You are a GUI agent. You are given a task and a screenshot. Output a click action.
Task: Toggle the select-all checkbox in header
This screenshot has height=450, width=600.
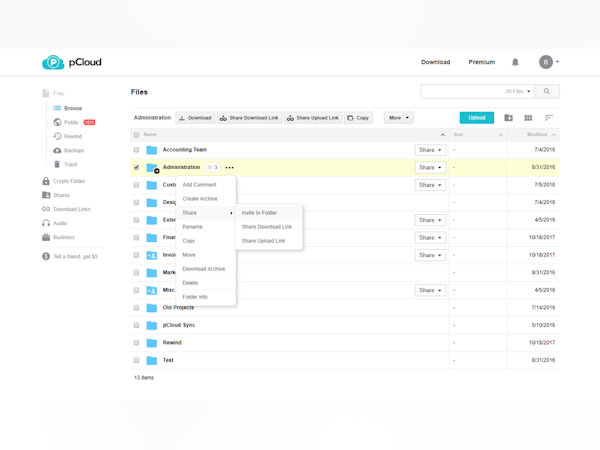click(136, 135)
